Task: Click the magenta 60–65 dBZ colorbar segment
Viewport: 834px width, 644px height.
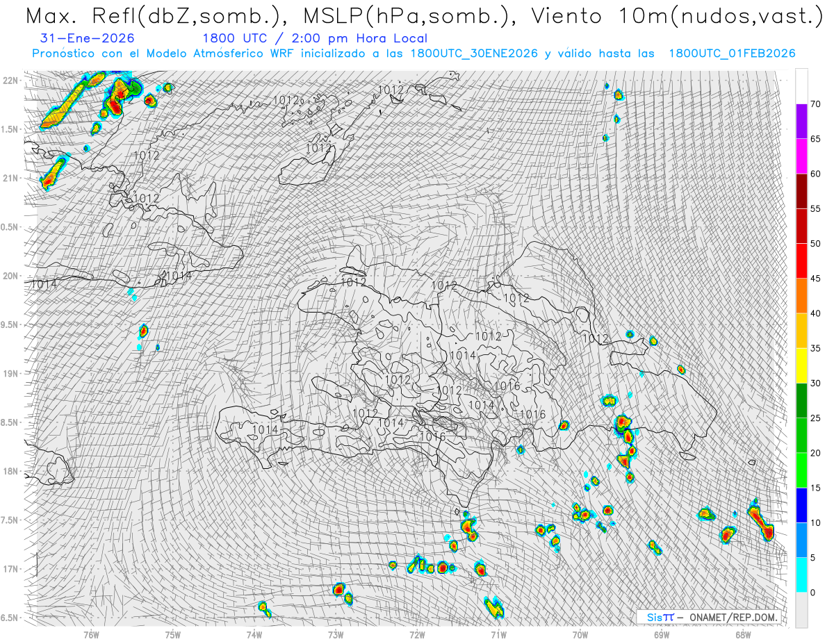Action: (x=801, y=156)
